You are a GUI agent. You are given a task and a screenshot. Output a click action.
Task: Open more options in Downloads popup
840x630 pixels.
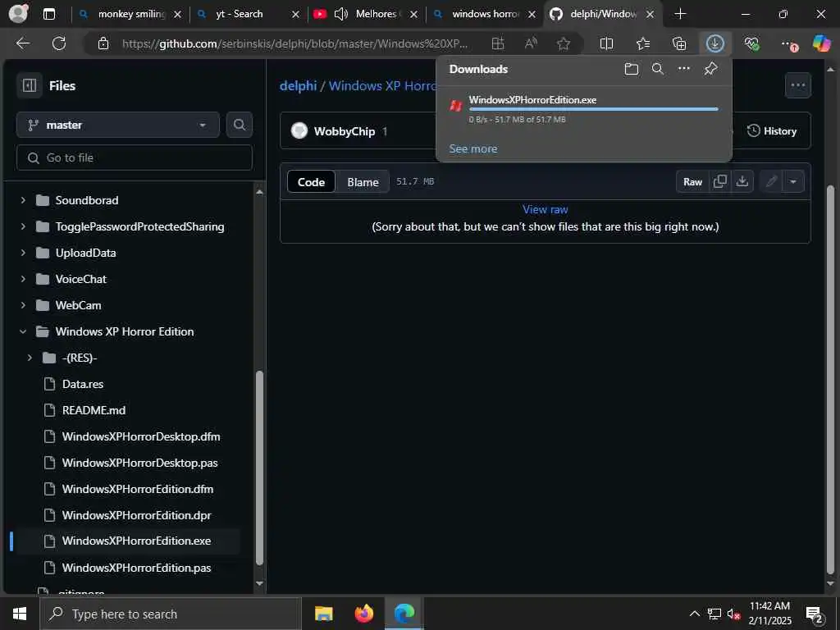[684, 69]
